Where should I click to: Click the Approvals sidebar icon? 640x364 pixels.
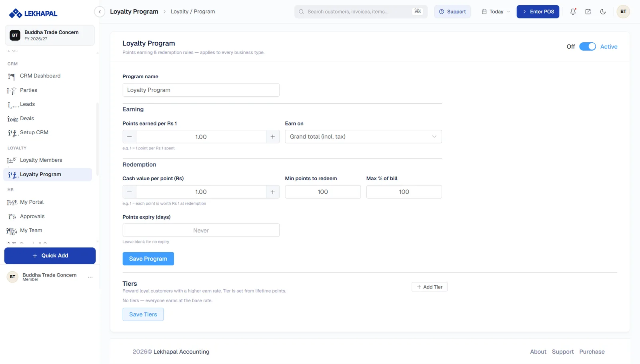click(12, 217)
